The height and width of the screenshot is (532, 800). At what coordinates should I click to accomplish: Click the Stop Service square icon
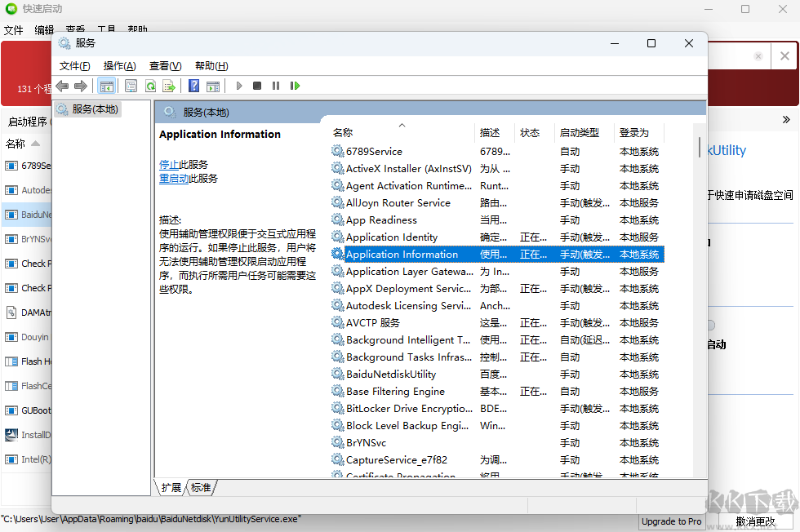click(x=257, y=86)
